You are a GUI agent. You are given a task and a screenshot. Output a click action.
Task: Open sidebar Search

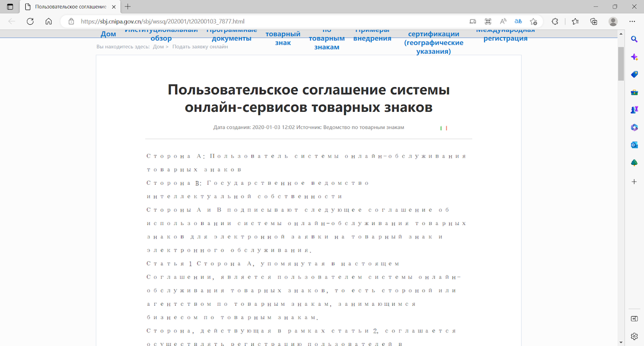coord(634,39)
